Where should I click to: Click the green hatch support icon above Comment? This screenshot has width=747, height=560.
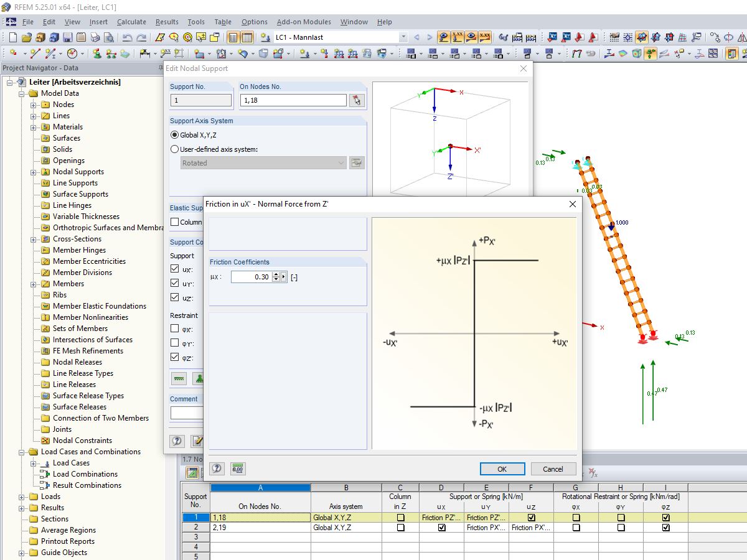coord(179,378)
